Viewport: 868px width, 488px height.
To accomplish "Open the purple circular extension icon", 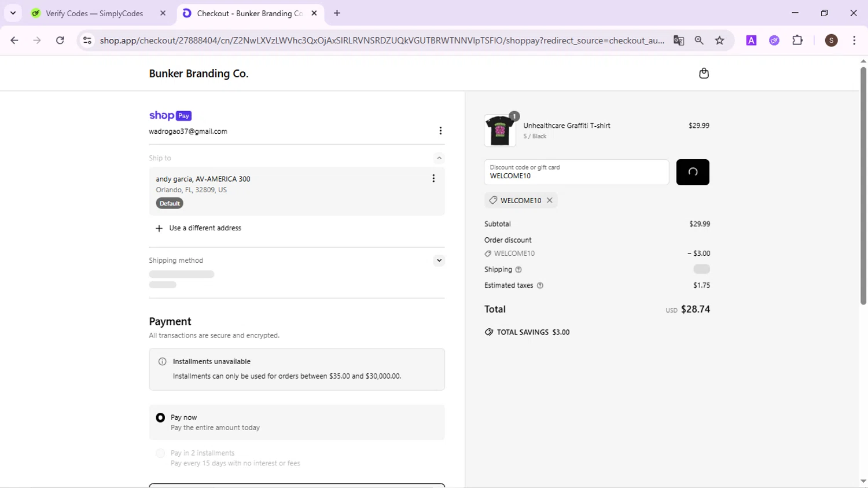I will 774,41.
